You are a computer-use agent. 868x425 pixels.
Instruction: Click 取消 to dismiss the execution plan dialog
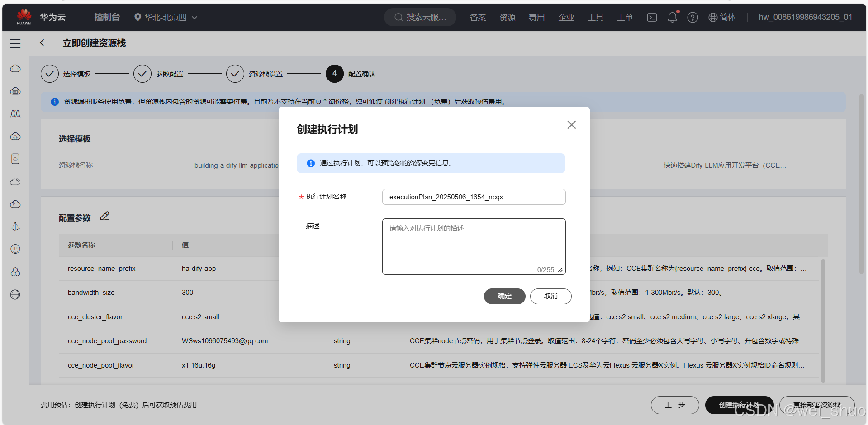[x=550, y=296]
